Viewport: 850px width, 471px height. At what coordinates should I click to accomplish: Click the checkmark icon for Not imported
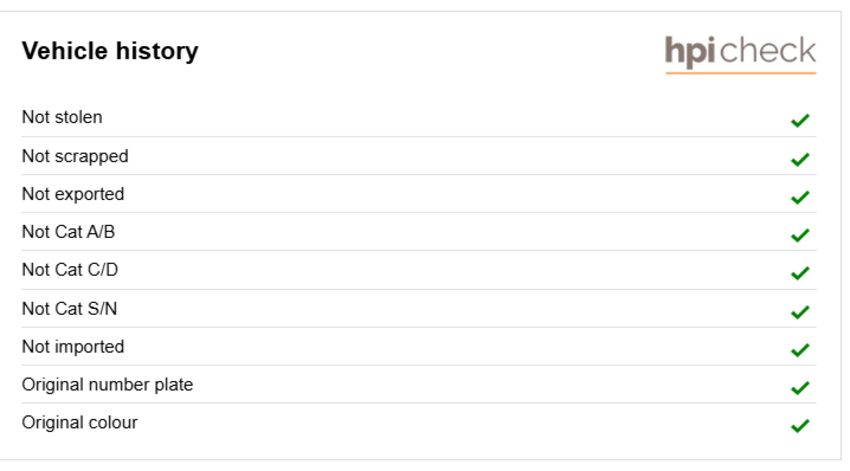click(x=800, y=350)
